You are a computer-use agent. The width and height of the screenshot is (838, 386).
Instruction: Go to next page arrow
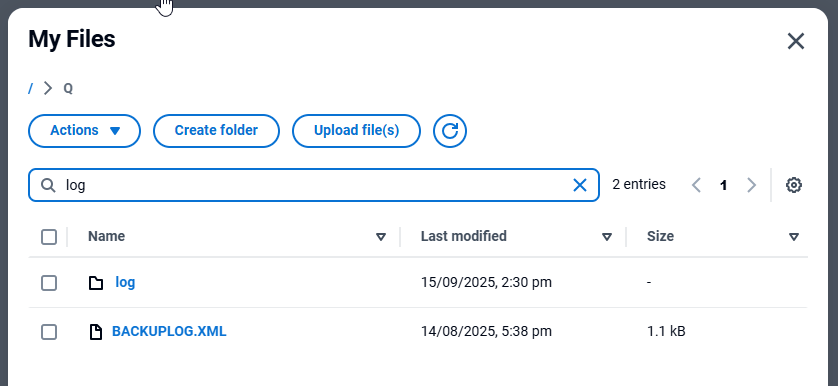coord(751,185)
